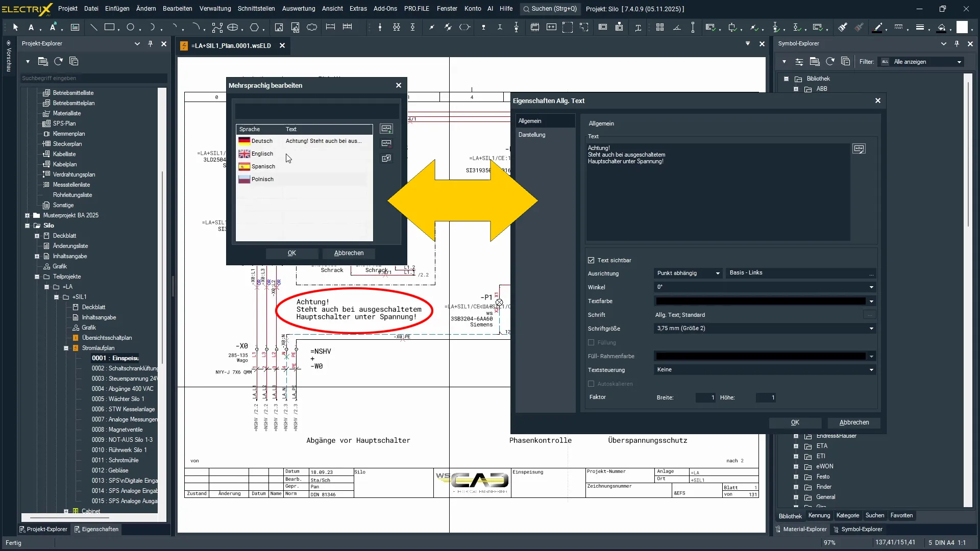Select the cloud shape tool
The image size is (980, 551).
pos(312,28)
